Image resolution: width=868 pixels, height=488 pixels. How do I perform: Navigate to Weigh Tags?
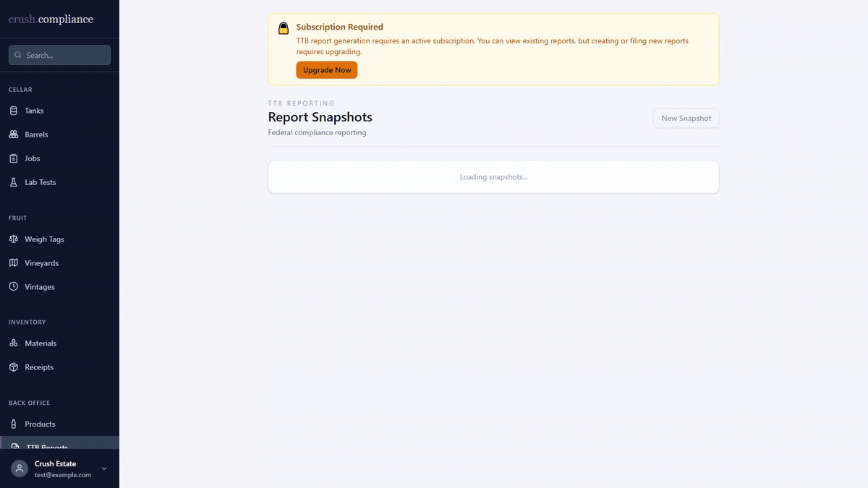[x=59, y=239]
